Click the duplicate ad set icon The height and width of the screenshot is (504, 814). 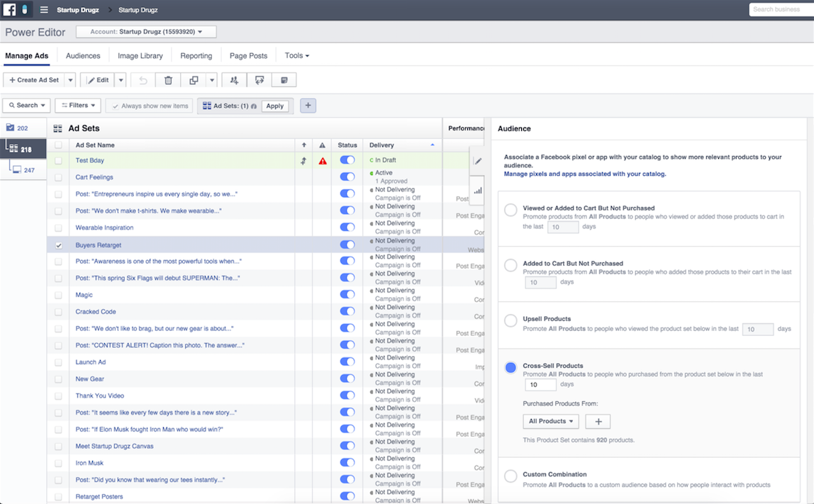[x=194, y=80]
